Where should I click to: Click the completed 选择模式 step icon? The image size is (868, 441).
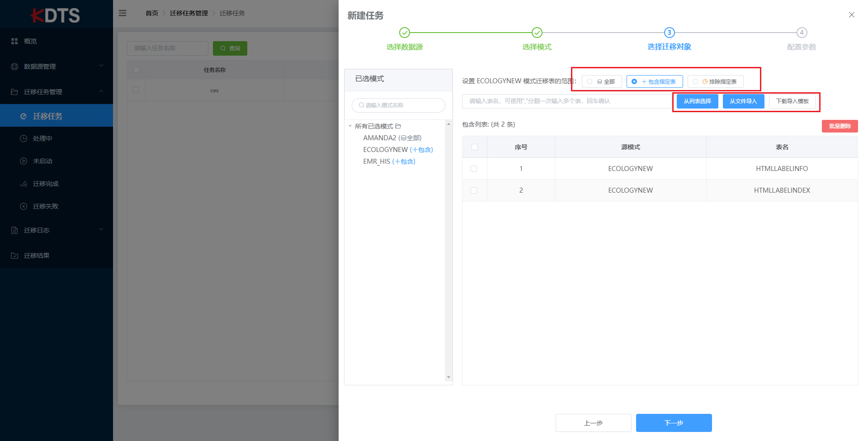pyautogui.click(x=537, y=33)
